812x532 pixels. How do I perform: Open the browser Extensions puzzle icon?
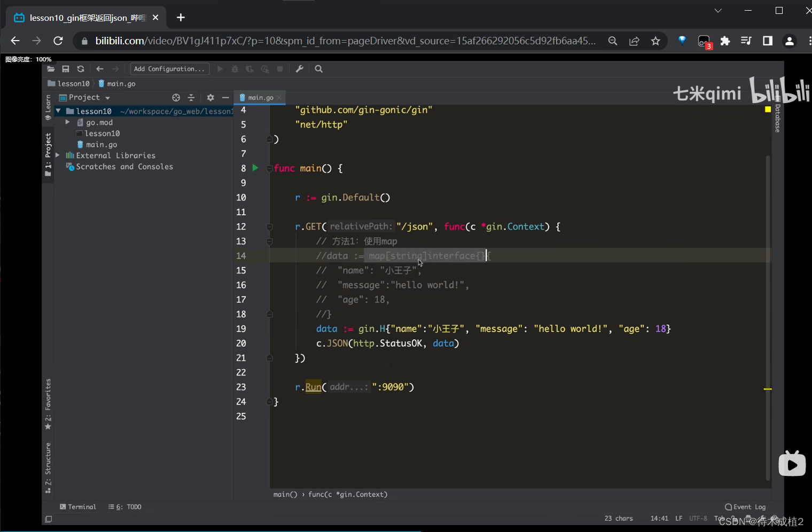(x=725, y=41)
